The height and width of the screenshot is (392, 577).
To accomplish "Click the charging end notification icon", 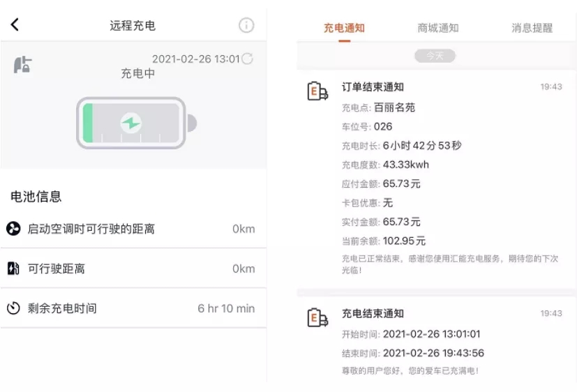I will pyautogui.click(x=317, y=318).
